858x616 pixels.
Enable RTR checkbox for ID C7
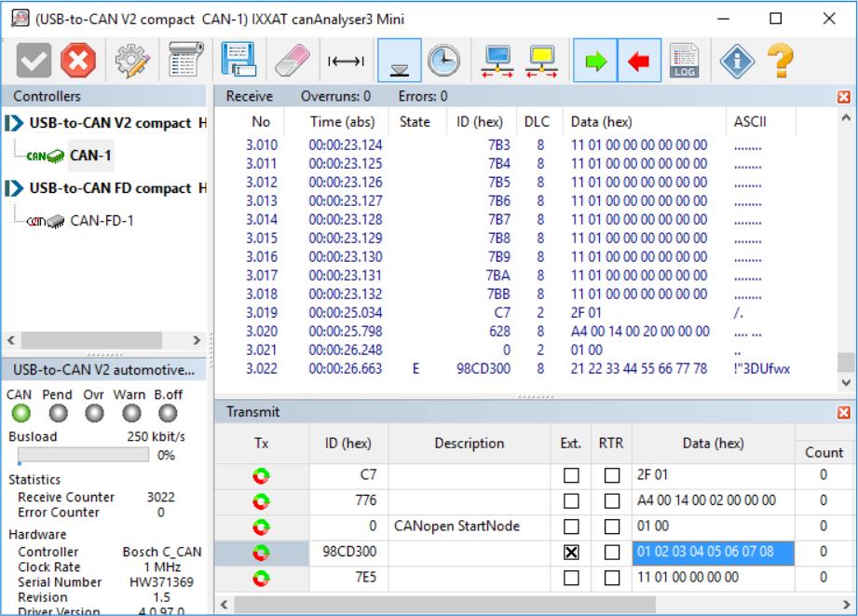point(612,475)
